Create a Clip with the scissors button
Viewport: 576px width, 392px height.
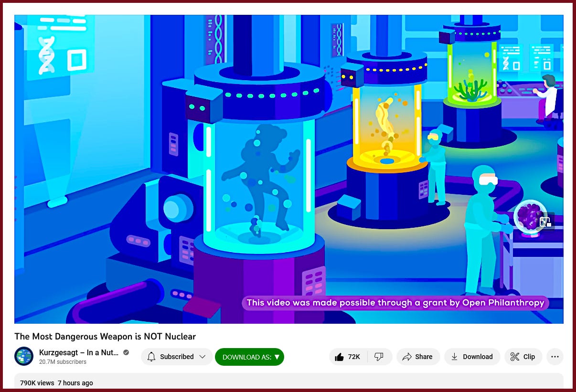tap(523, 357)
